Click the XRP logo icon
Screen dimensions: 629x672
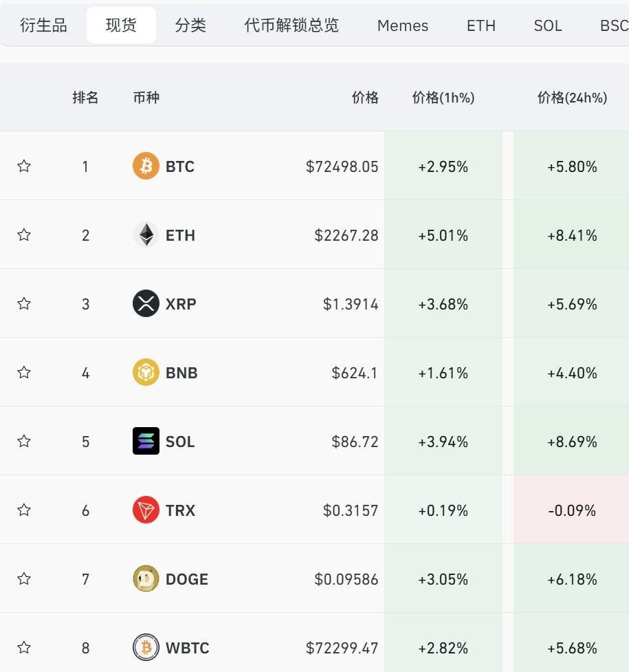pos(144,303)
